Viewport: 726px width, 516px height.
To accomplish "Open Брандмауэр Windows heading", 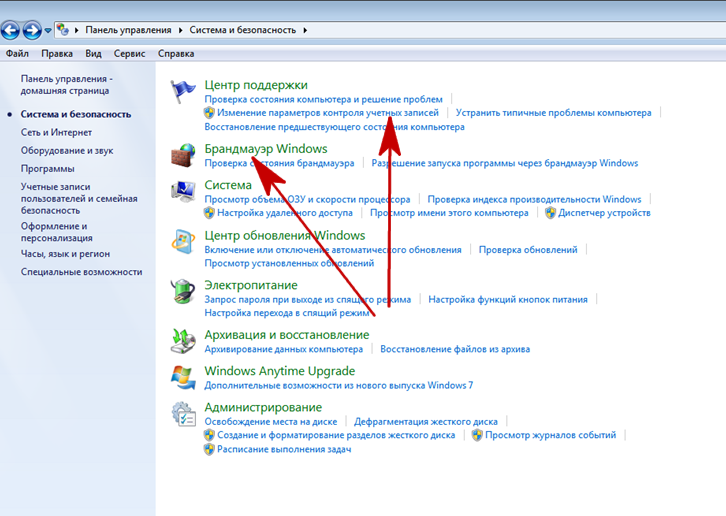I will (x=266, y=149).
